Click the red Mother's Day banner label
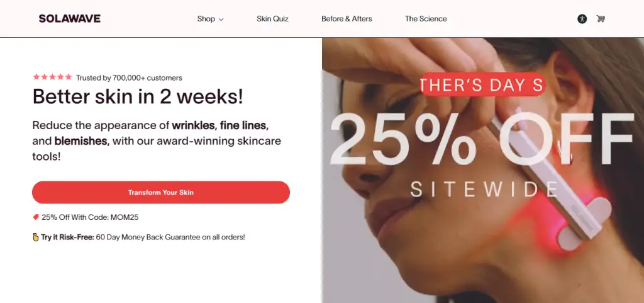The width and height of the screenshot is (644, 303). pos(481,86)
